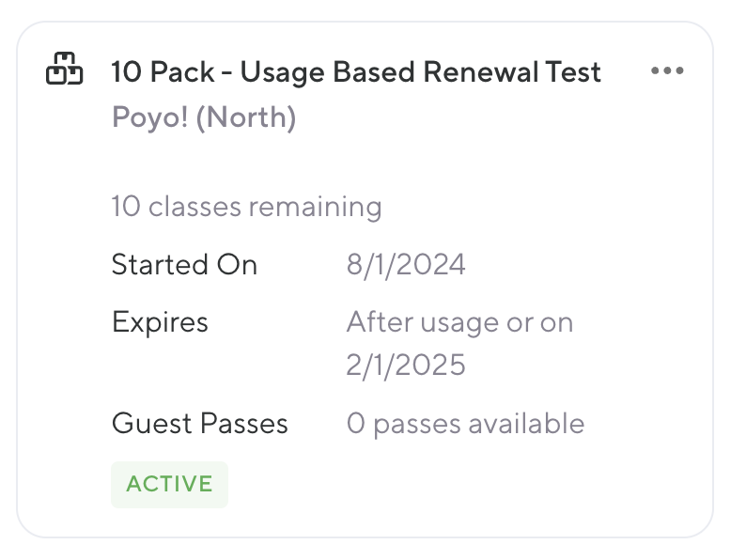The width and height of the screenshot is (746, 560).
Task: Open the three-dot more options menu
Action: coord(667,71)
